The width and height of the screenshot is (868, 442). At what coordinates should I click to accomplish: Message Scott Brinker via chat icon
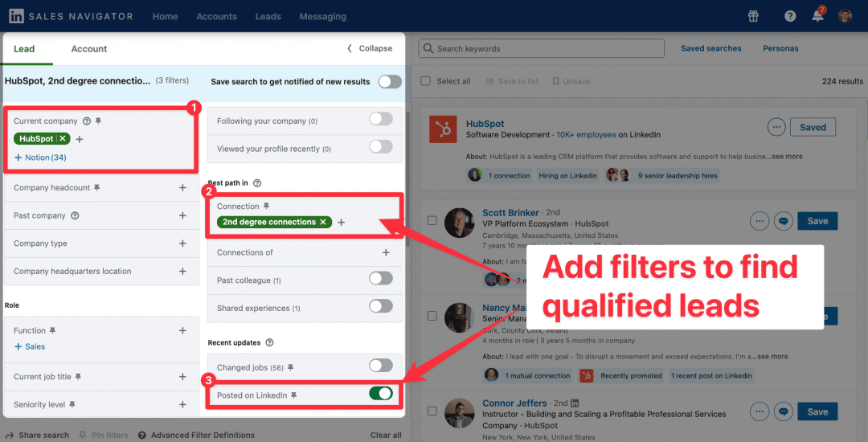click(x=784, y=221)
